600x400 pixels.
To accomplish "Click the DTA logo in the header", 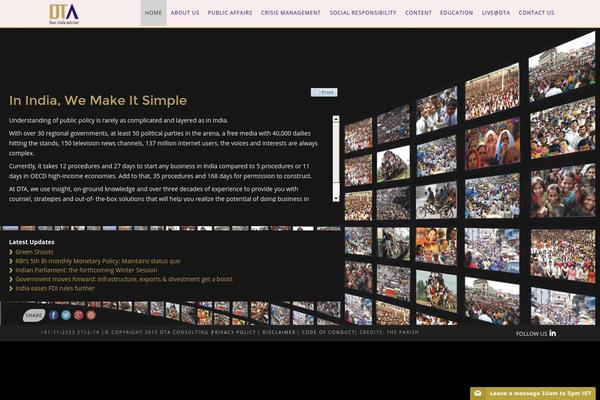I will [64, 14].
